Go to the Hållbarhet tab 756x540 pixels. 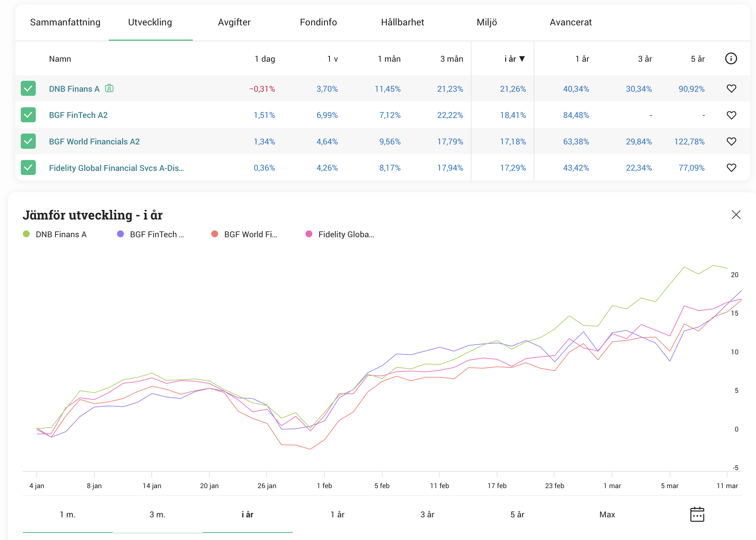(403, 22)
